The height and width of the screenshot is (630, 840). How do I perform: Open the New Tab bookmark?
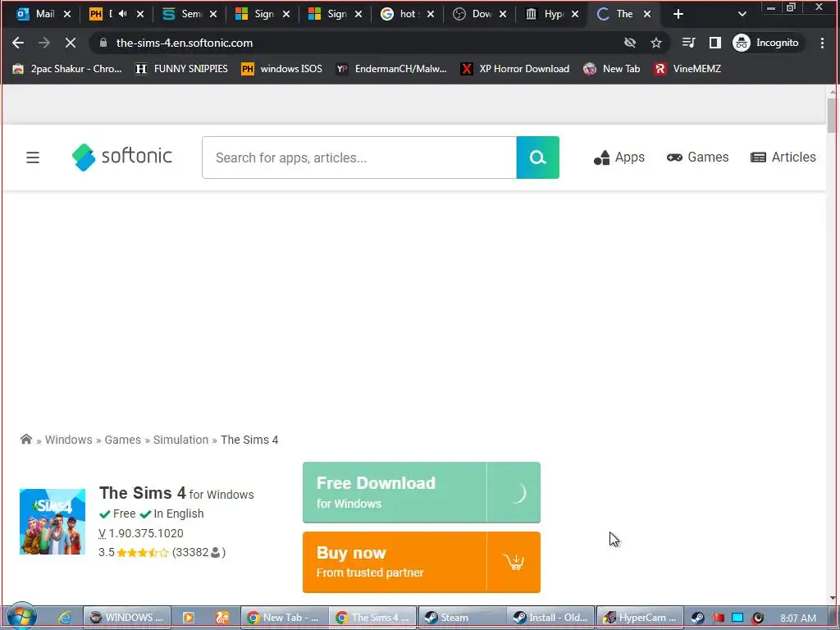tap(612, 69)
